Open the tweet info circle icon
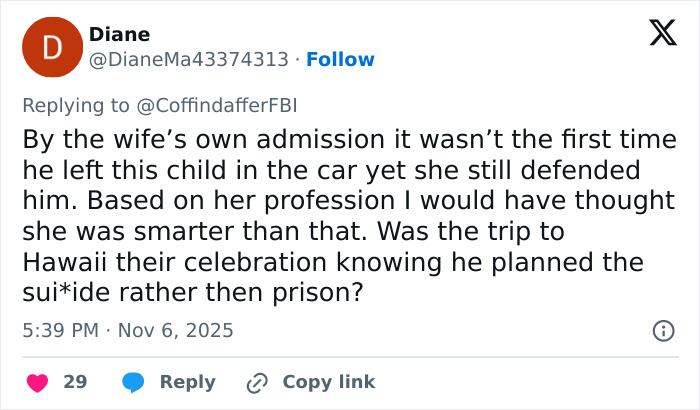700x410 pixels. tap(662, 330)
